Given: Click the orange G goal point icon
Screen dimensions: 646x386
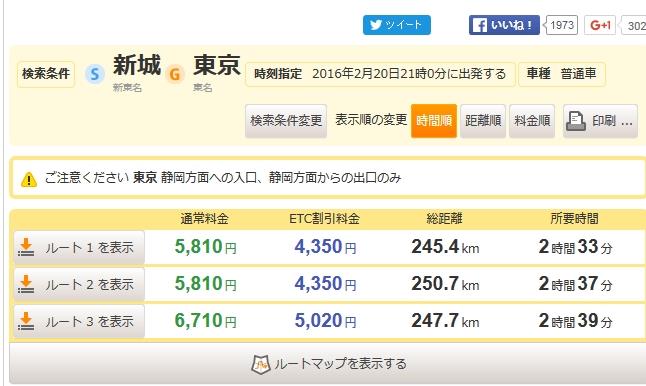Looking at the screenshot, I should (x=175, y=74).
